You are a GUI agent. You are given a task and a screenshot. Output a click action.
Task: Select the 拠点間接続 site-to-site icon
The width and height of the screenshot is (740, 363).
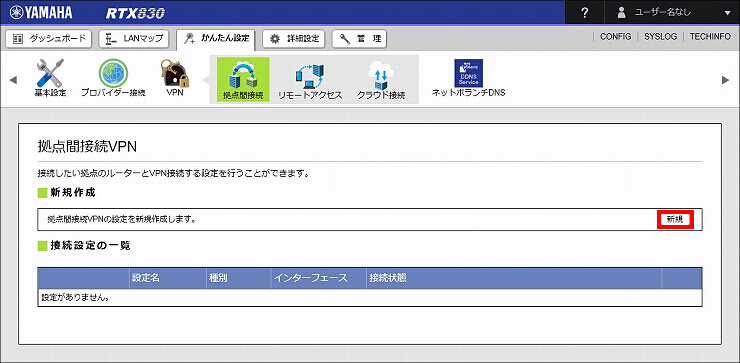click(x=243, y=79)
